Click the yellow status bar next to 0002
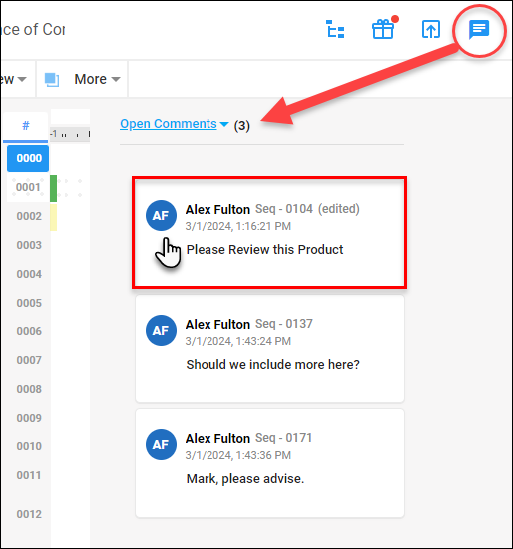 pyautogui.click(x=54, y=218)
